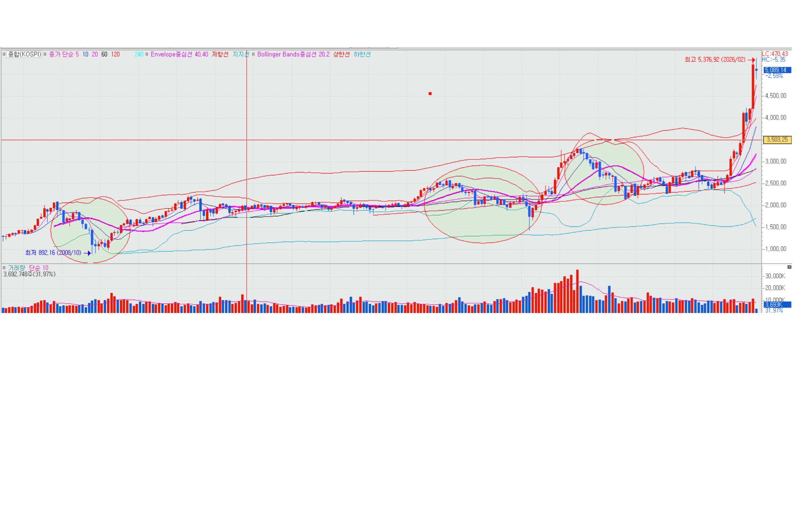The height and width of the screenshot is (508, 812).
Task: Click the blue 3,693K volume tag
Action: pos(777,305)
